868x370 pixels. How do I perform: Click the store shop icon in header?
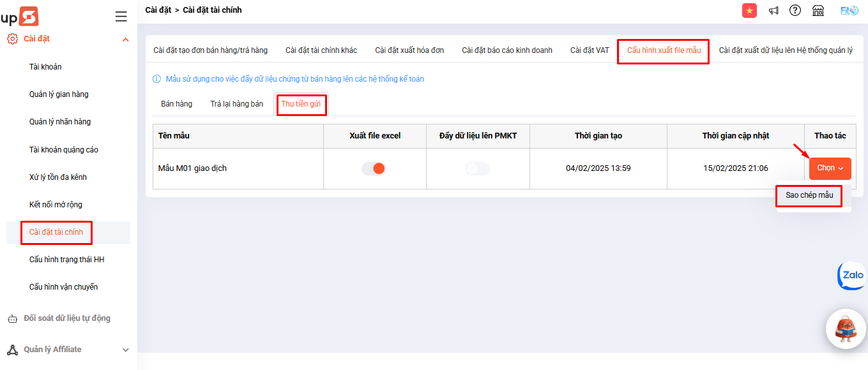click(x=818, y=10)
